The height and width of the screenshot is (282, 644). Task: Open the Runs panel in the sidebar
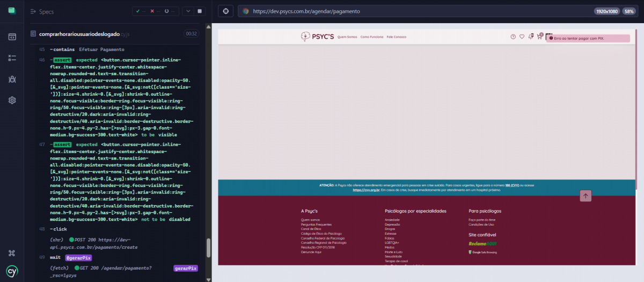pos(12,58)
